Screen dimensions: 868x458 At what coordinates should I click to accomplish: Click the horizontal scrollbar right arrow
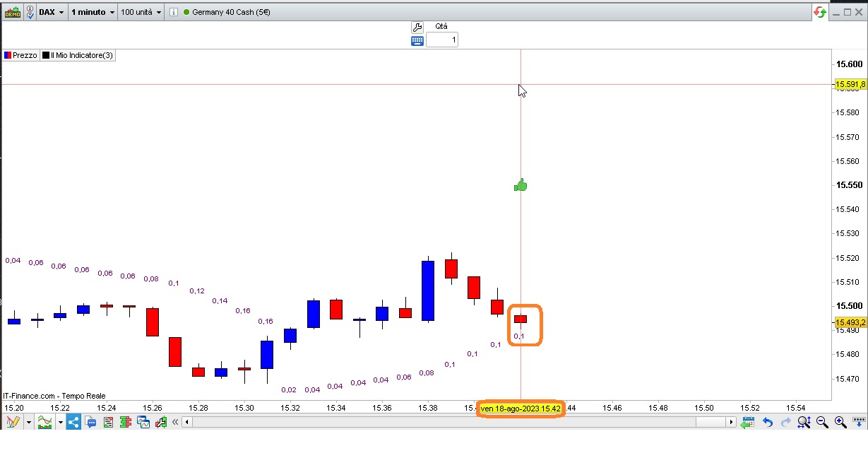[732, 422]
